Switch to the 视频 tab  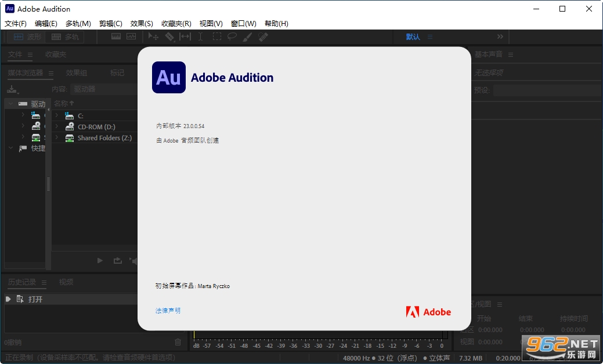[66, 282]
